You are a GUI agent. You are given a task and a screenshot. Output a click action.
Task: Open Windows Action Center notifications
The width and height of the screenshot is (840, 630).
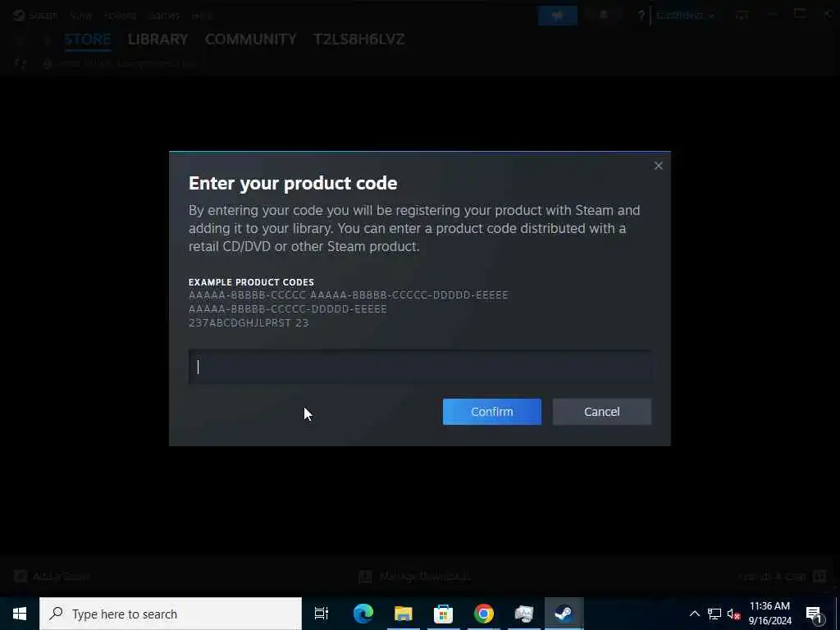[815, 614]
